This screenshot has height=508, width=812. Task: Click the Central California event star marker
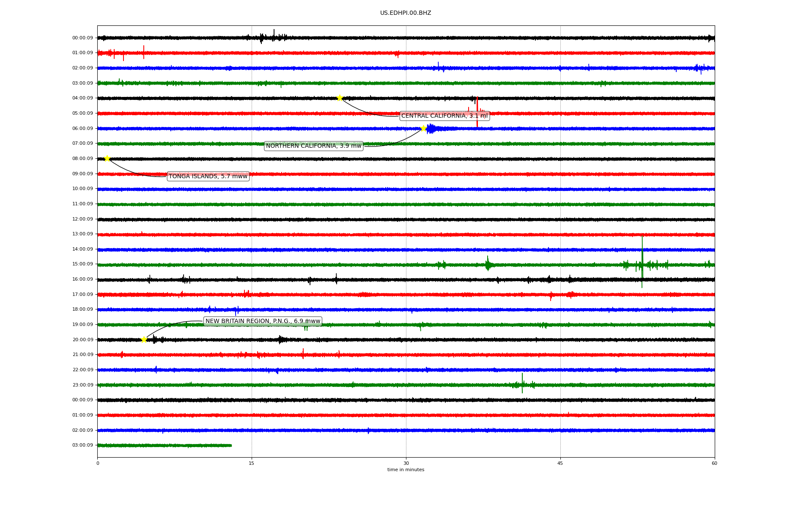[x=340, y=98]
